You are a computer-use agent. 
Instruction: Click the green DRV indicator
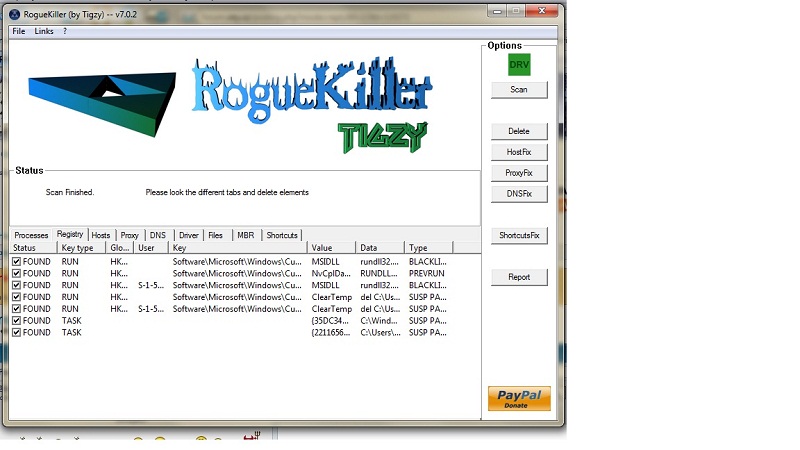519,65
